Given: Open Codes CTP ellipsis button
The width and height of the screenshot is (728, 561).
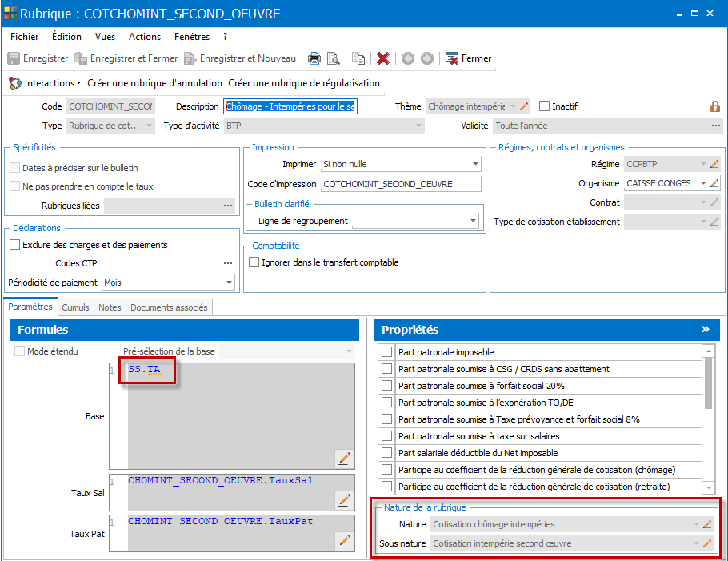Looking at the screenshot, I should (227, 263).
